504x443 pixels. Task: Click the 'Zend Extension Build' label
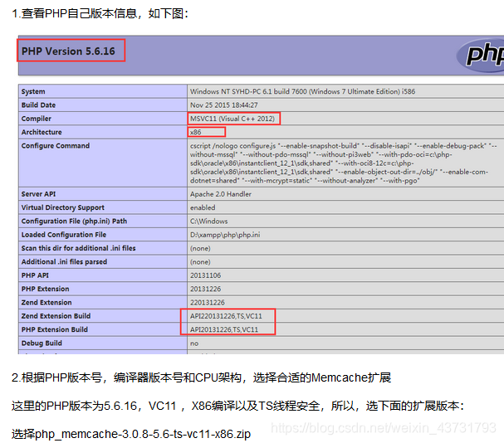pyautogui.click(x=56, y=316)
